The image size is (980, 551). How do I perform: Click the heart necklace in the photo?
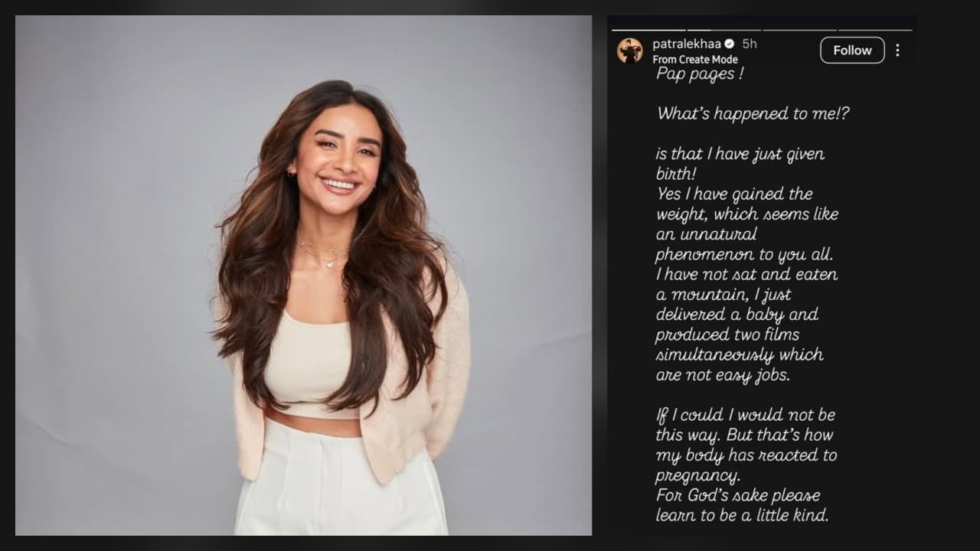point(331,262)
